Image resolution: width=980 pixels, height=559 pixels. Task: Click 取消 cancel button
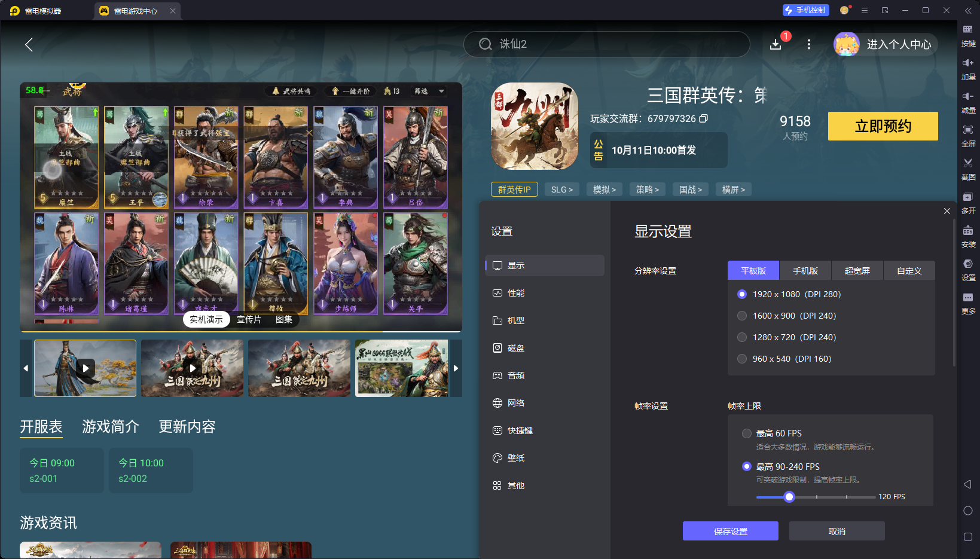(x=837, y=531)
